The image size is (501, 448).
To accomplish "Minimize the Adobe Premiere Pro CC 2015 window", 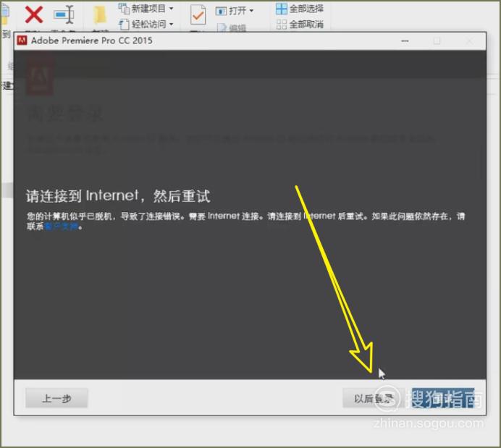I will (405, 41).
